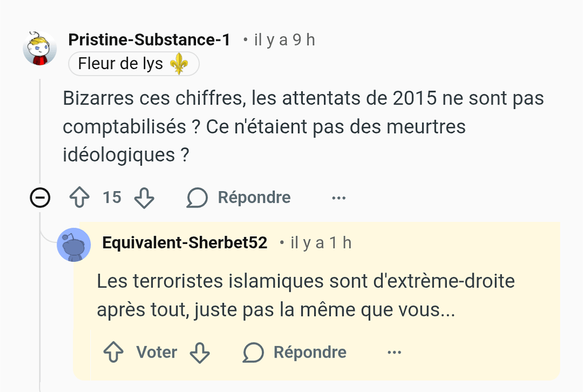The image size is (583, 392).
Task: Click the Equivalent-Sherbet52 username
Action: coord(185,243)
